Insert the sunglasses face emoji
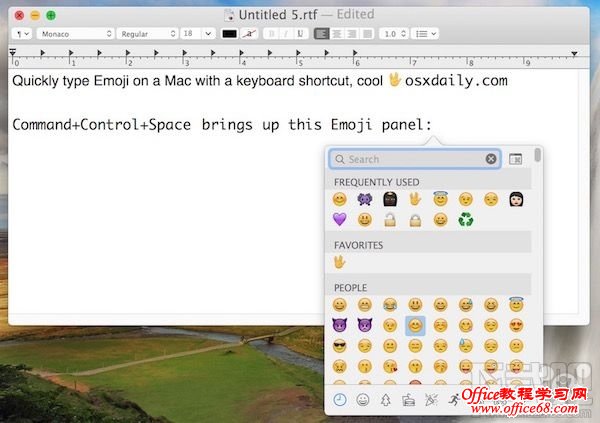 coord(339,346)
